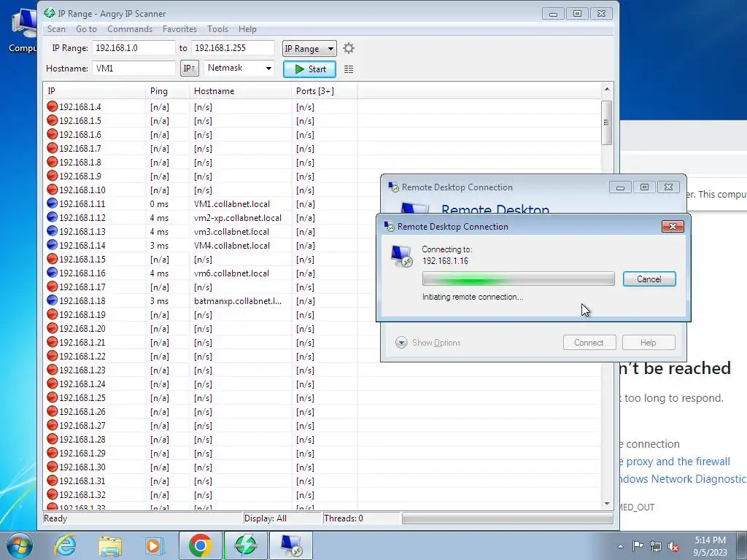Click Display: All in the status bar
Screen dimensions: 747x560
click(x=266, y=518)
